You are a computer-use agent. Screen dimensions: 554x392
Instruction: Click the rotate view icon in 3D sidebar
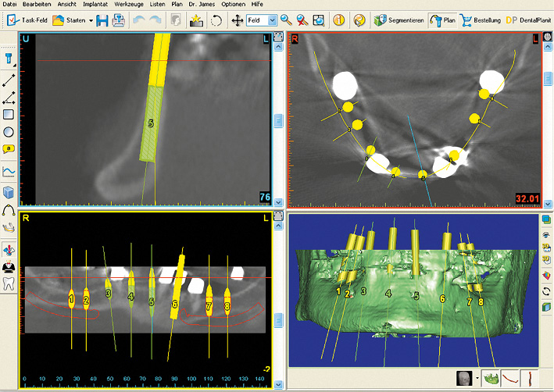(545, 291)
